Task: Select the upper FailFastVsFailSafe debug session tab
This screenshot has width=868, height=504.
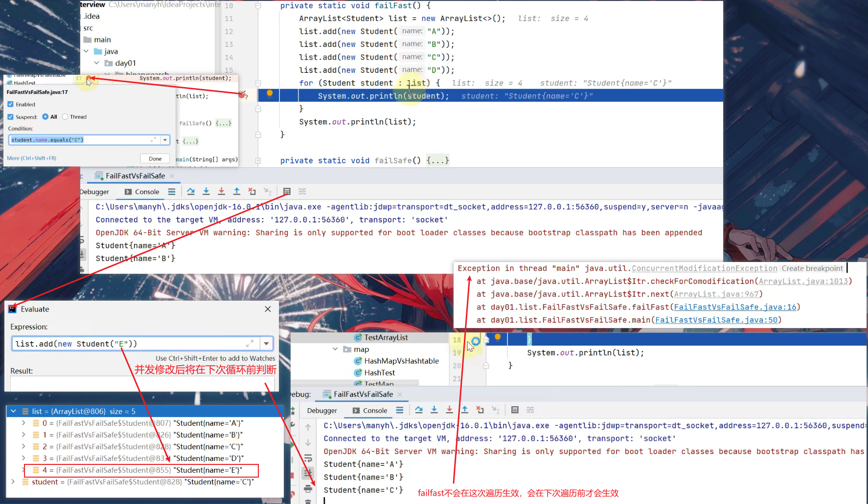Action: click(135, 176)
